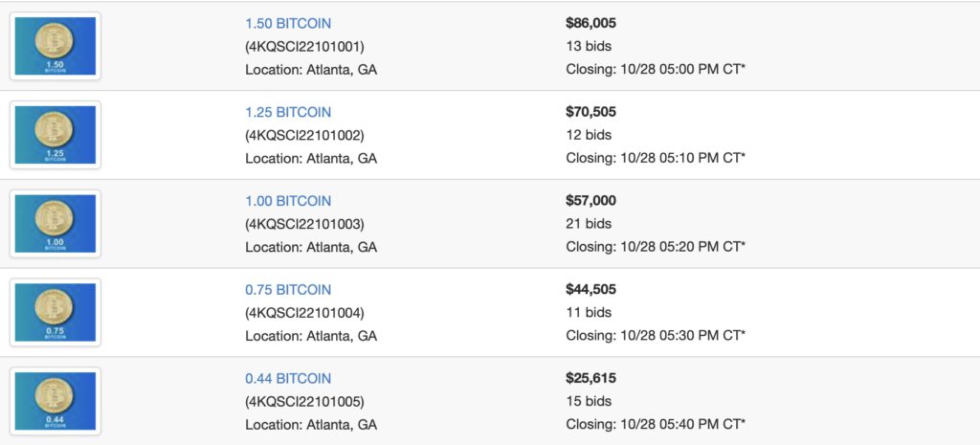Click the 13 bids count text
Screen dimensions: 980x445
589,46
